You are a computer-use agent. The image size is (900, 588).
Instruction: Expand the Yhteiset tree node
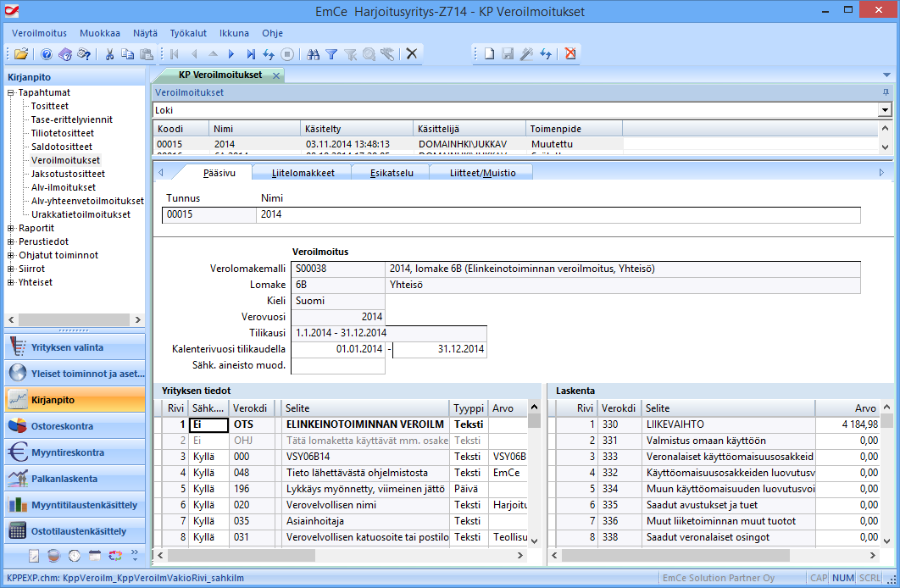pos(10,282)
